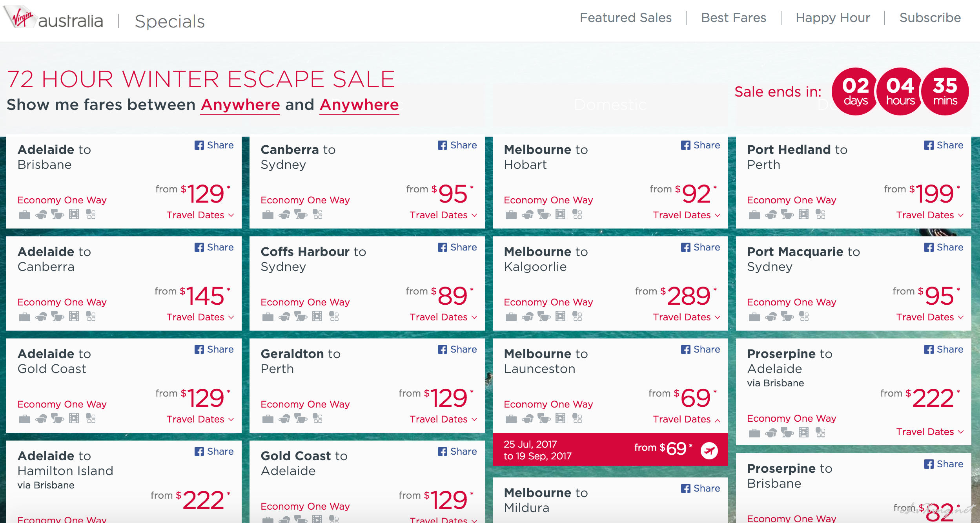The image size is (980, 523).
Task: Click the seat selection icon on Coffs Harbour card
Action: coord(334,316)
